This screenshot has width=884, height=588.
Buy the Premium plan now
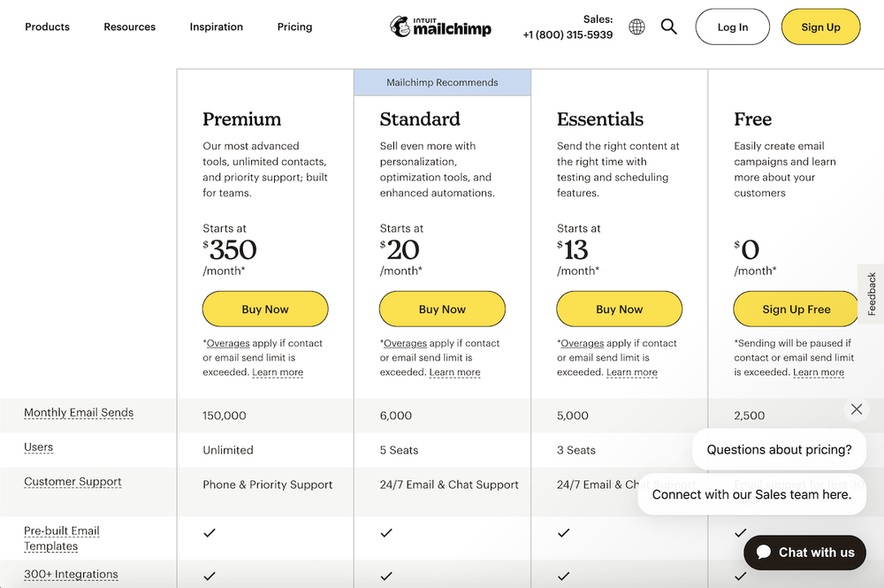pyautogui.click(x=265, y=309)
